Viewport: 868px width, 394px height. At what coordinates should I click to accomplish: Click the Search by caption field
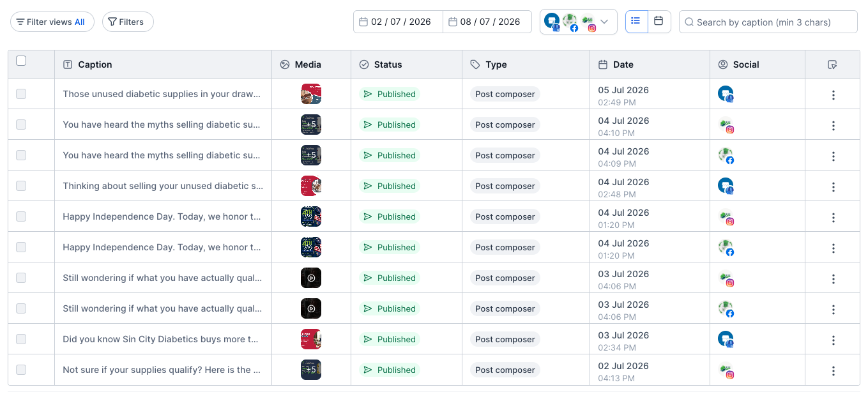768,22
